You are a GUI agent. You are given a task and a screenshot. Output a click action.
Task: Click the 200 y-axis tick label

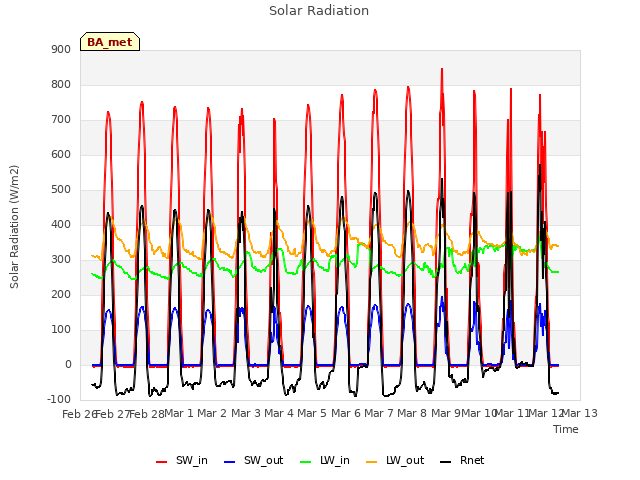click(x=61, y=294)
